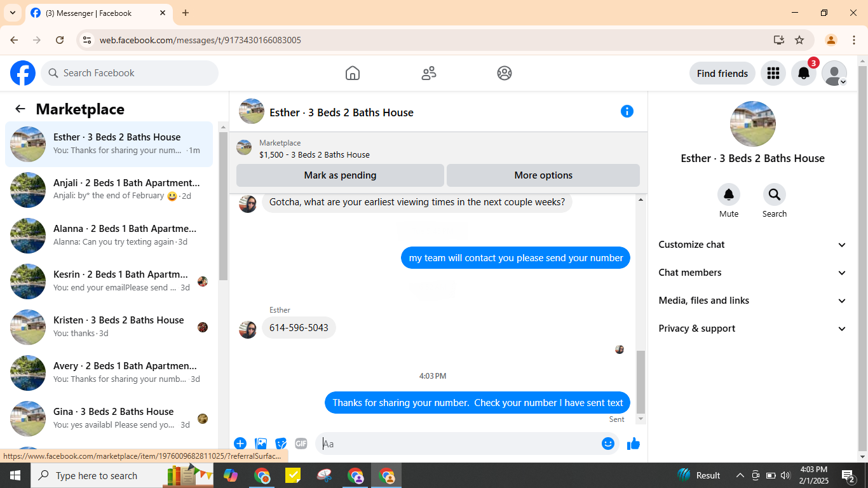The width and height of the screenshot is (868, 488).
Task: Open the account profile avatar menu
Action: pyautogui.click(x=834, y=73)
